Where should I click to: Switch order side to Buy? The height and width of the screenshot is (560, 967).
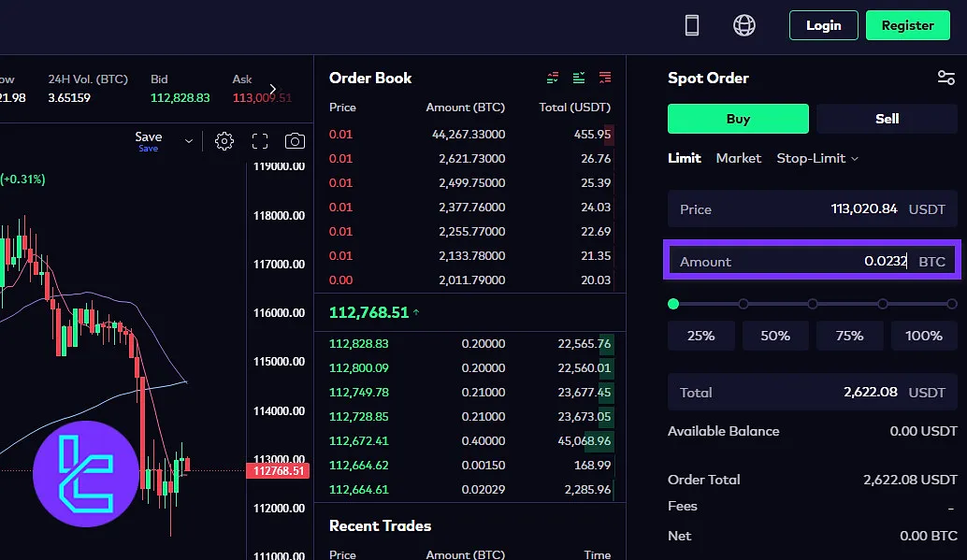click(x=738, y=119)
